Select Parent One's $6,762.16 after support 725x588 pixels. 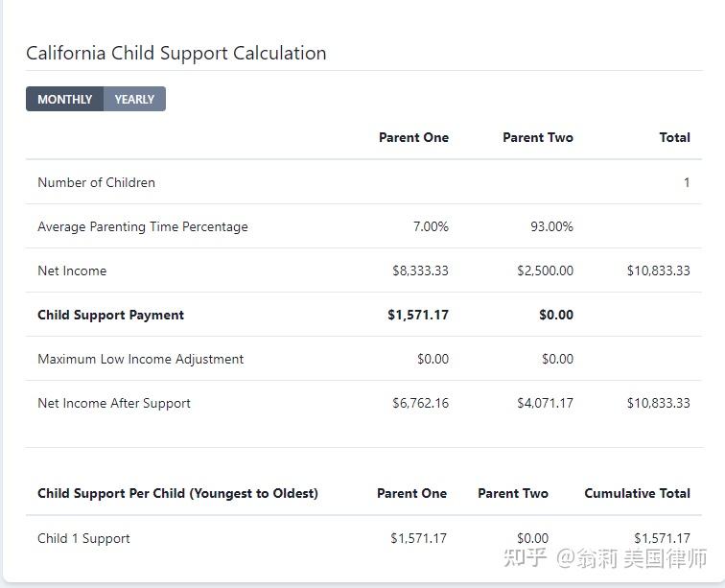(420, 404)
